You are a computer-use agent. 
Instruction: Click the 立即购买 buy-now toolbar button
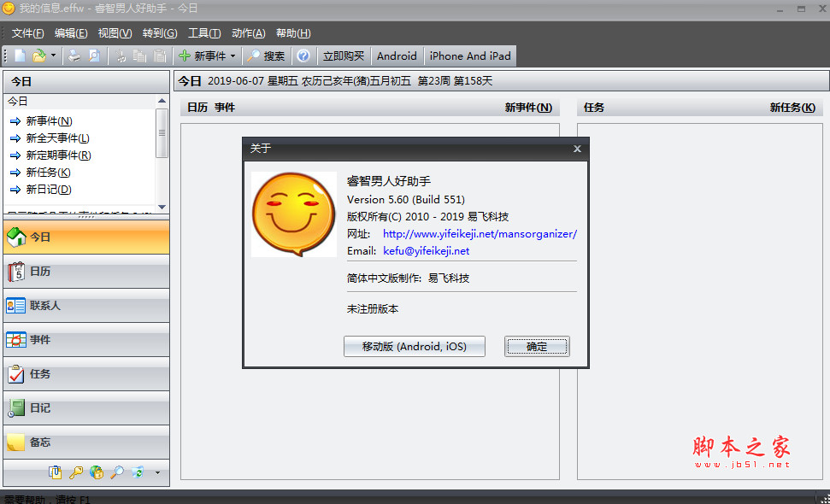coord(344,56)
